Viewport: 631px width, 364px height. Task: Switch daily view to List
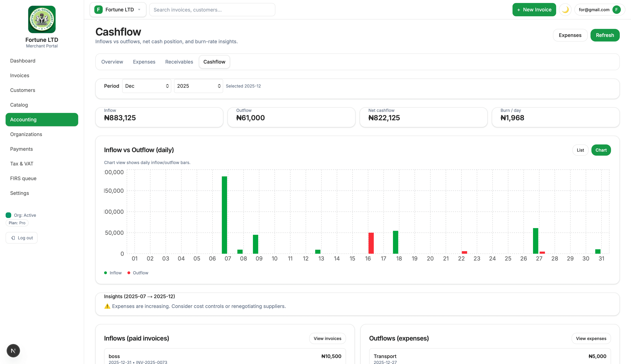pyautogui.click(x=580, y=150)
